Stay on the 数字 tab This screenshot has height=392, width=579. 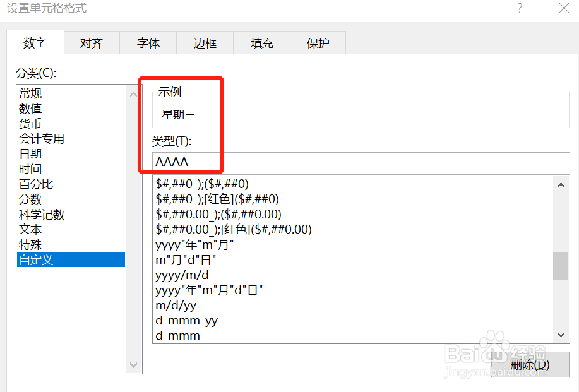[x=35, y=42]
